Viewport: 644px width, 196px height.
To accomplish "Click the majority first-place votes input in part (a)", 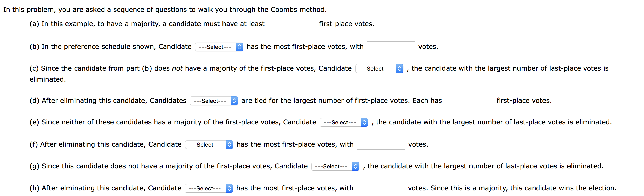I will (x=292, y=24).
